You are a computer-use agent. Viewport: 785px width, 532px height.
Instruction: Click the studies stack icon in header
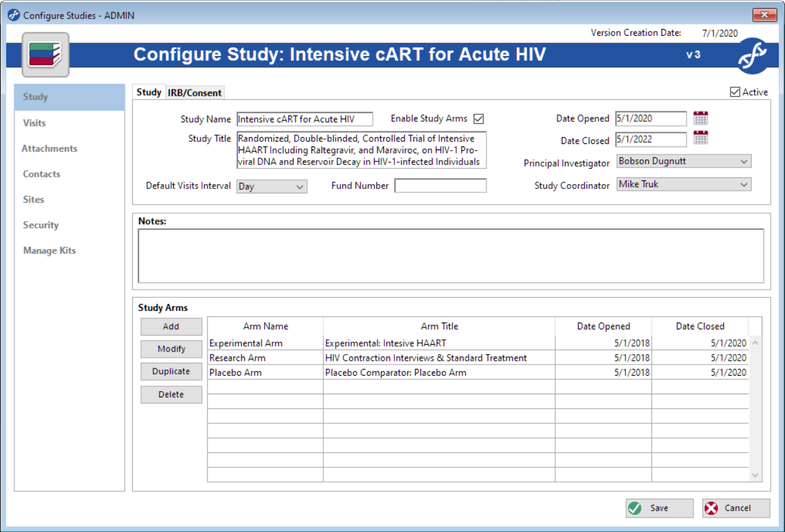(x=46, y=55)
